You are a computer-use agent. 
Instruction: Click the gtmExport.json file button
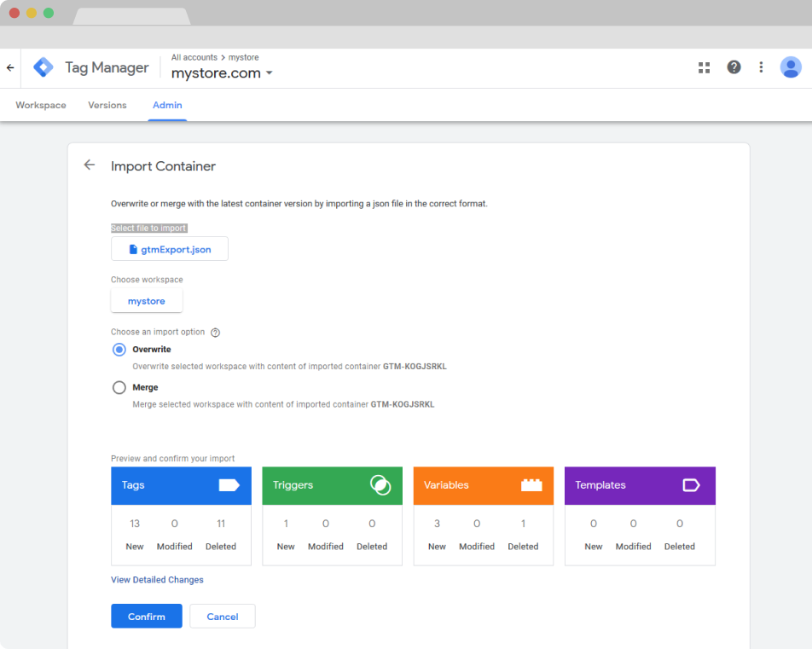[169, 248]
